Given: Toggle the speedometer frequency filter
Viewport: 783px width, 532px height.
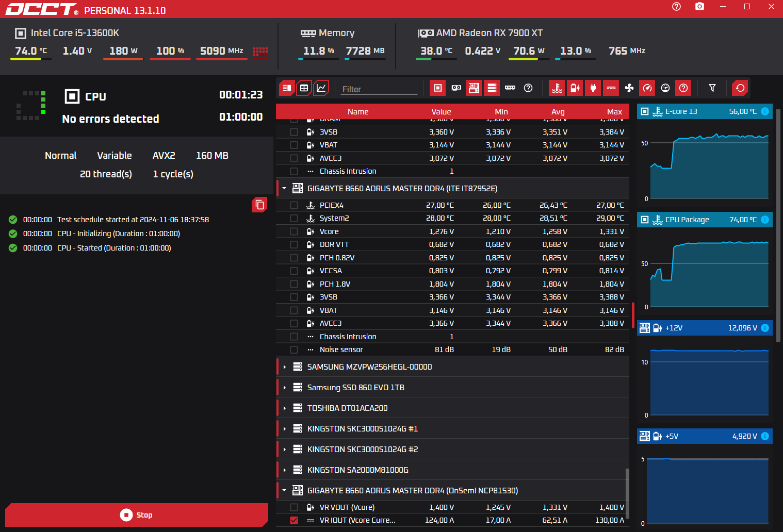Looking at the screenshot, I should coord(647,88).
